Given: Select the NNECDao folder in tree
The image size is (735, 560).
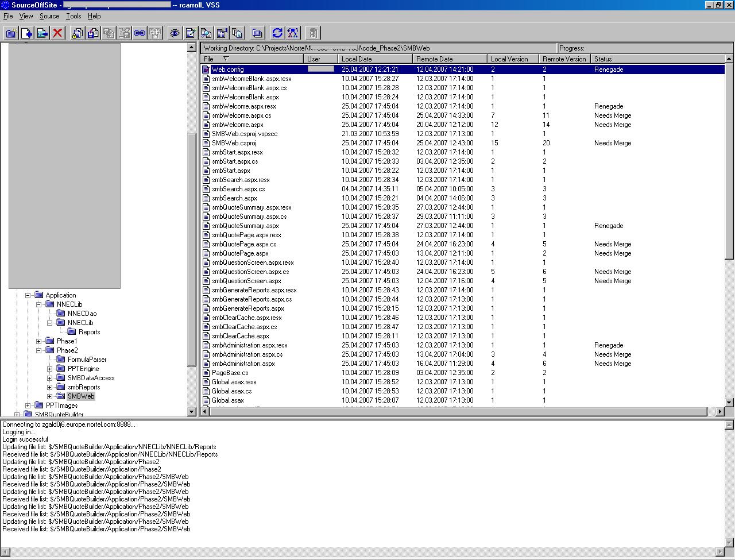Looking at the screenshot, I should pyautogui.click(x=82, y=314).
